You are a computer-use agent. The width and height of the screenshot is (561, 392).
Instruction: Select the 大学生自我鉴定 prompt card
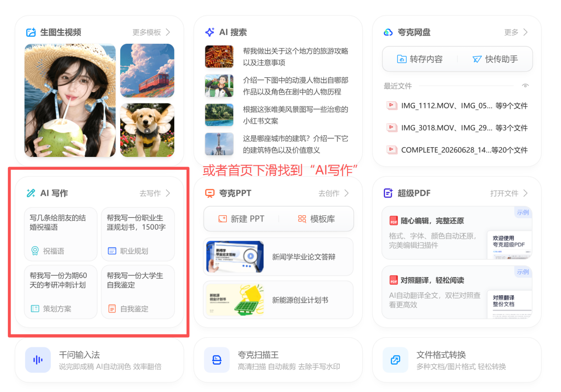tap(138, 292)
